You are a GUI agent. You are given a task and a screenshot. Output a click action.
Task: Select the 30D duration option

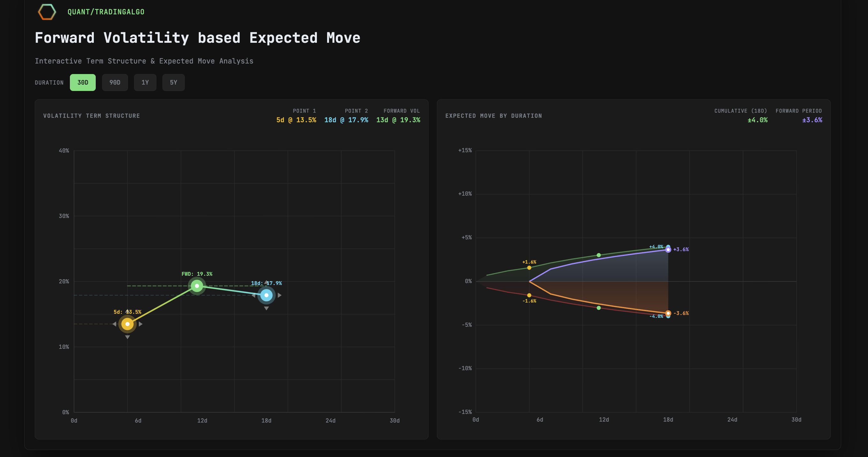coord(83,83)
